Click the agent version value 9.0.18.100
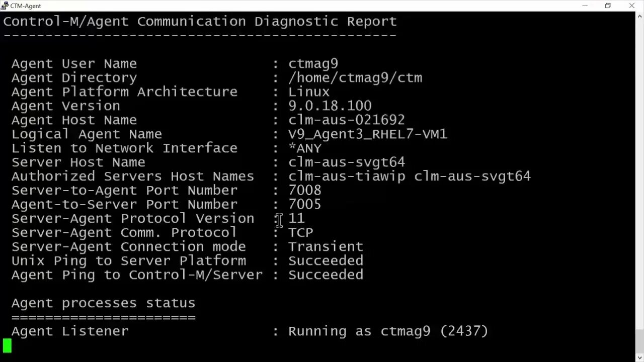 click(330, 106)
